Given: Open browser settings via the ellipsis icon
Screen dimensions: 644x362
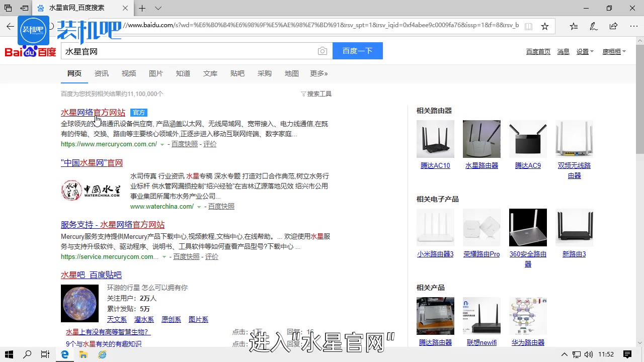Looking at the screenshot, I should (633, 26).
